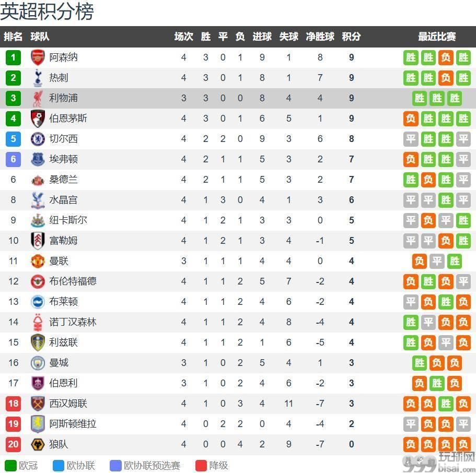Viewport: 476px width, 473px height.
Task: Click the West Ham club crest
Action: (x=38, y=403)
